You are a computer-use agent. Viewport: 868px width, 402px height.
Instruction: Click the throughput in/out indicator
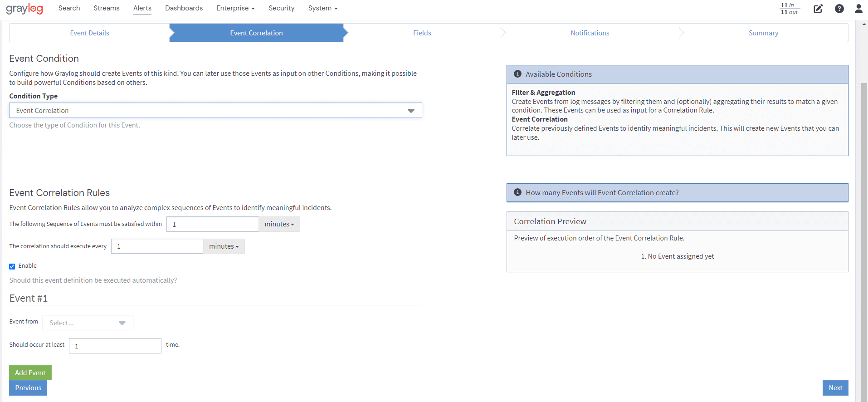pyautogui.click(x=789, y=9)
